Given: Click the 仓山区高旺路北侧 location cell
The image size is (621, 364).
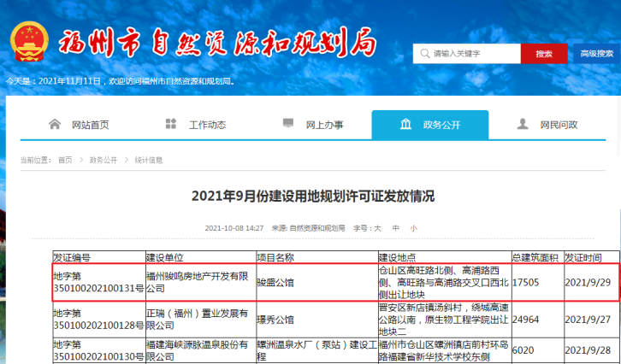Looking at the screenshot, I should click(445, 283).
